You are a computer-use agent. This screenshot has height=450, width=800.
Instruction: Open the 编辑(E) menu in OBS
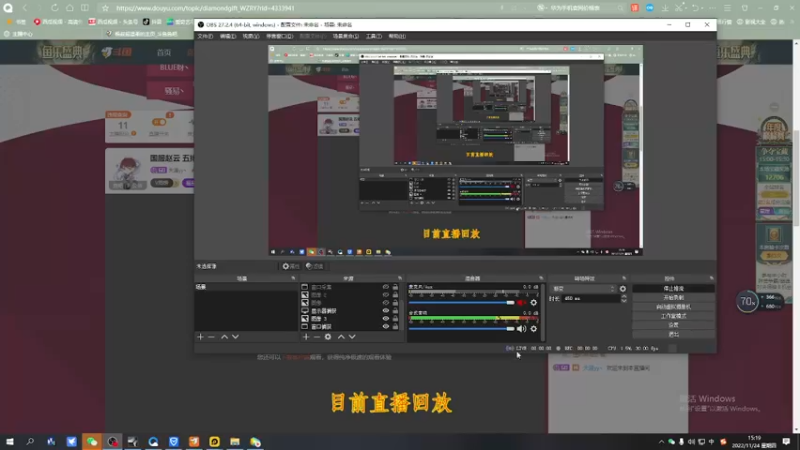(228, 36)
